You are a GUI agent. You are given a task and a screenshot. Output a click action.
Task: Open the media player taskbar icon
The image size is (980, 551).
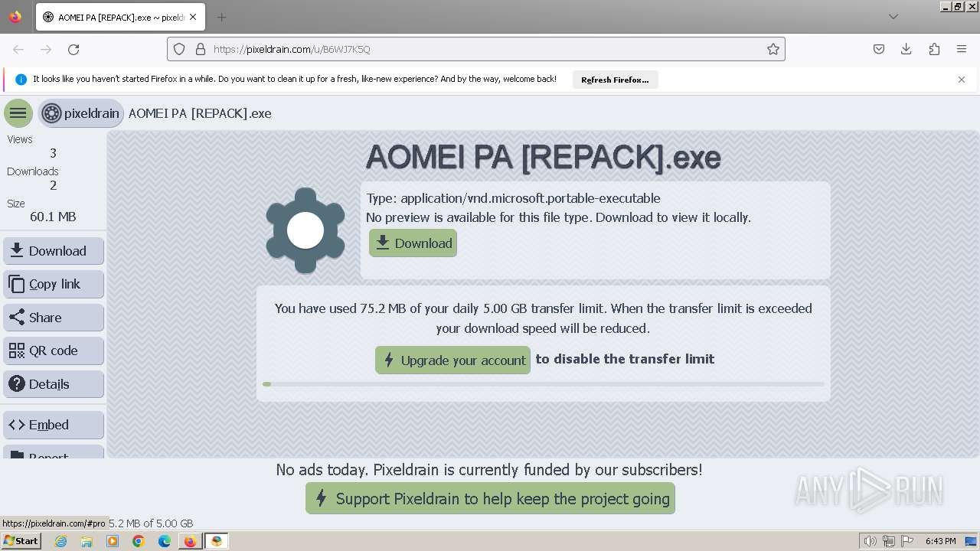click(x=113, y=541)
